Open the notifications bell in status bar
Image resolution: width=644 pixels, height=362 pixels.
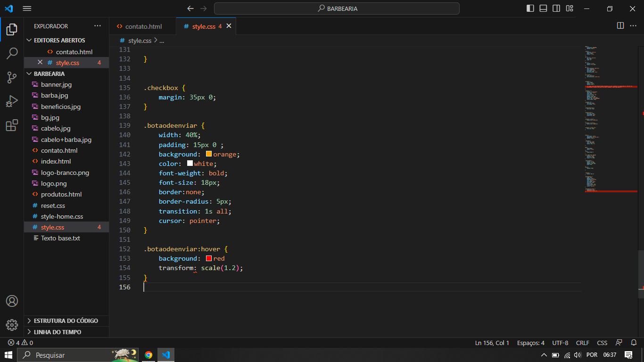pyautogui.click(x=634, y=343)
